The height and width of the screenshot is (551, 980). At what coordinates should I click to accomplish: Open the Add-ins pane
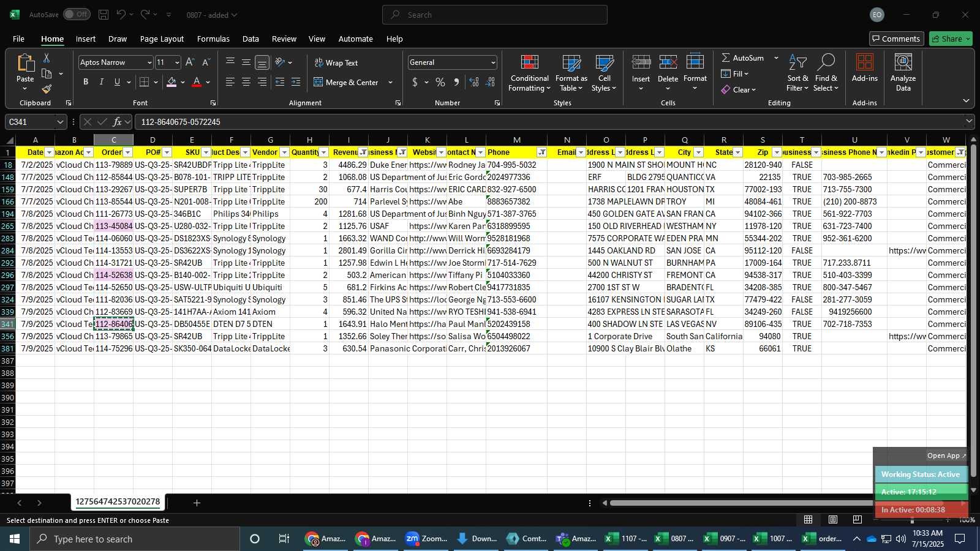[x=864, y=68]
